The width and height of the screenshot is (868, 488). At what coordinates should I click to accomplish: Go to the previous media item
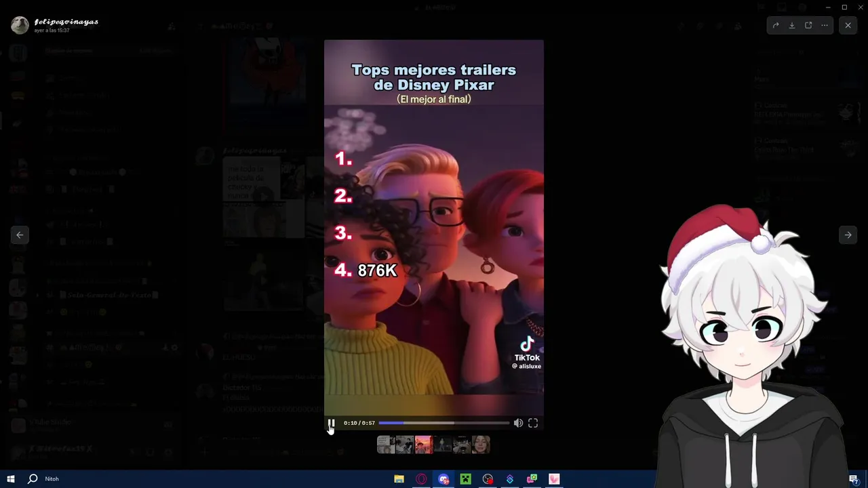[x=20, y=235]
